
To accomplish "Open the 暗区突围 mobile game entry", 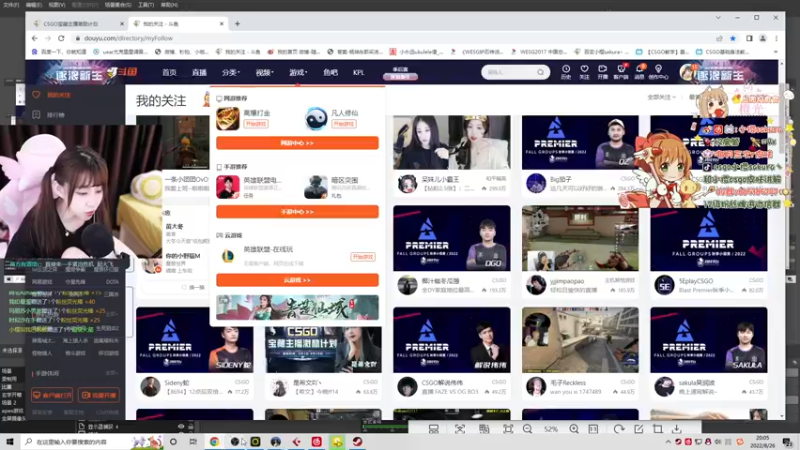I will click(338, 187).
